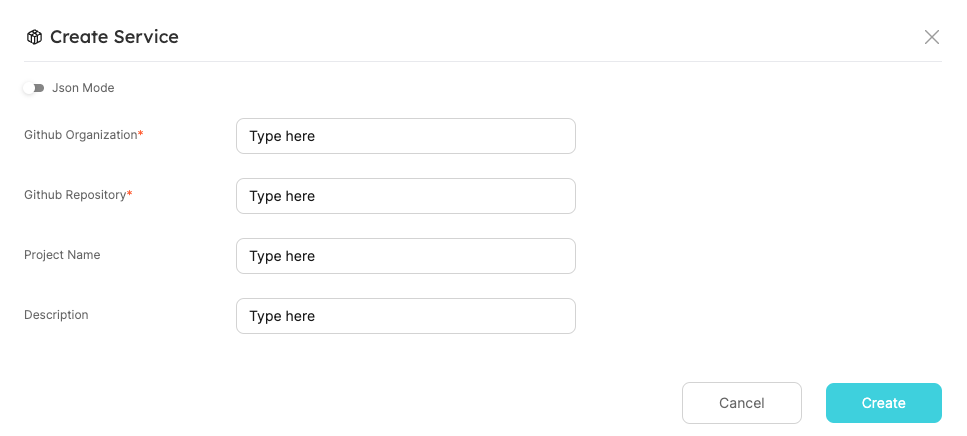Click 'Type here' placeholder in Description
The height and width of the screenshot is (436, 967).
point(282,316)
